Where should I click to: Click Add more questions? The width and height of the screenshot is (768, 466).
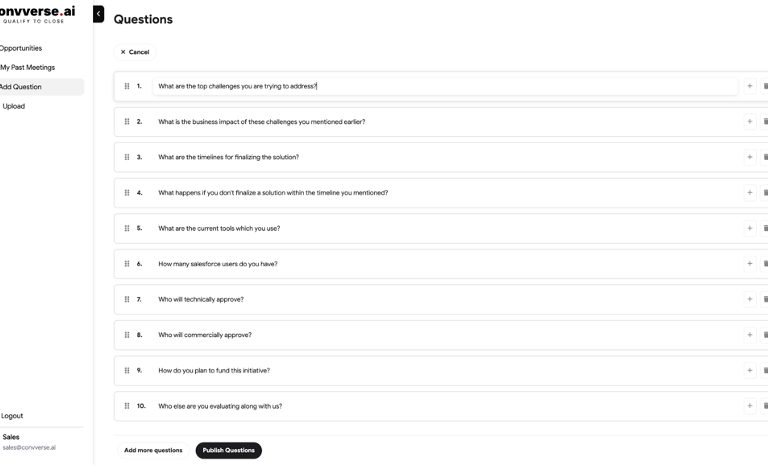(x=153, y=450)
